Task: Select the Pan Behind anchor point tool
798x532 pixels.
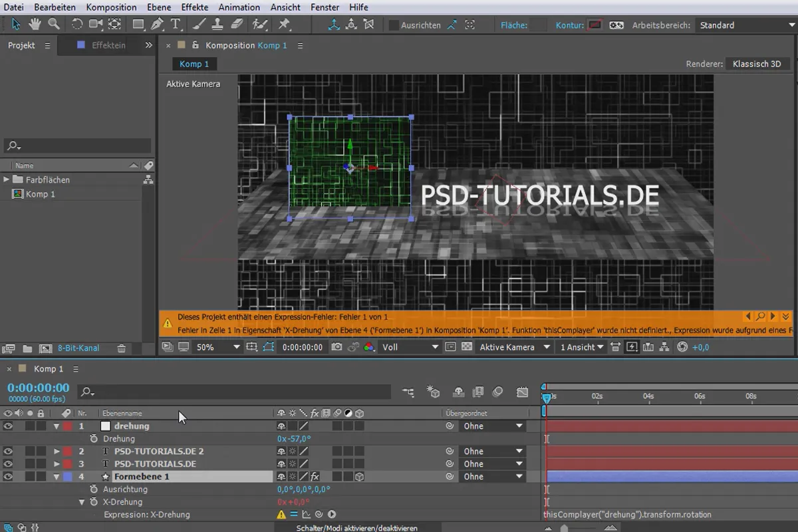Action: coord(114,25)
